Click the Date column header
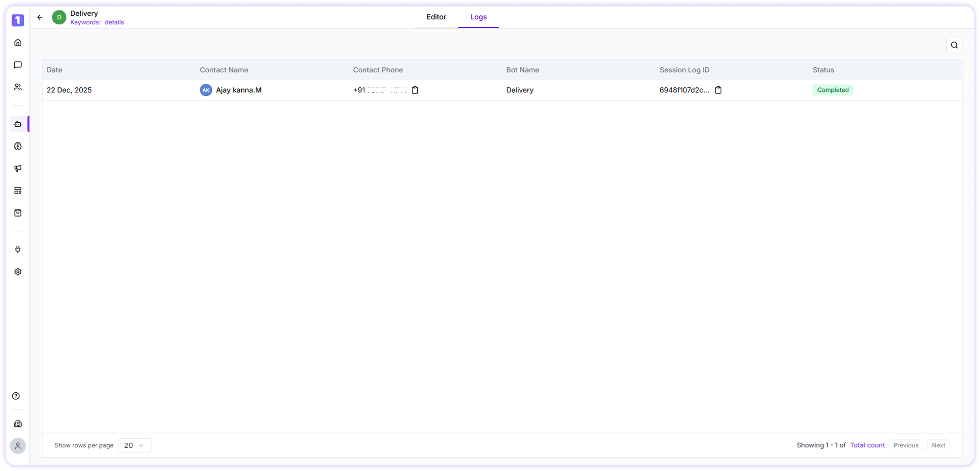The image size is (980, 471). (x=55, y=70)
